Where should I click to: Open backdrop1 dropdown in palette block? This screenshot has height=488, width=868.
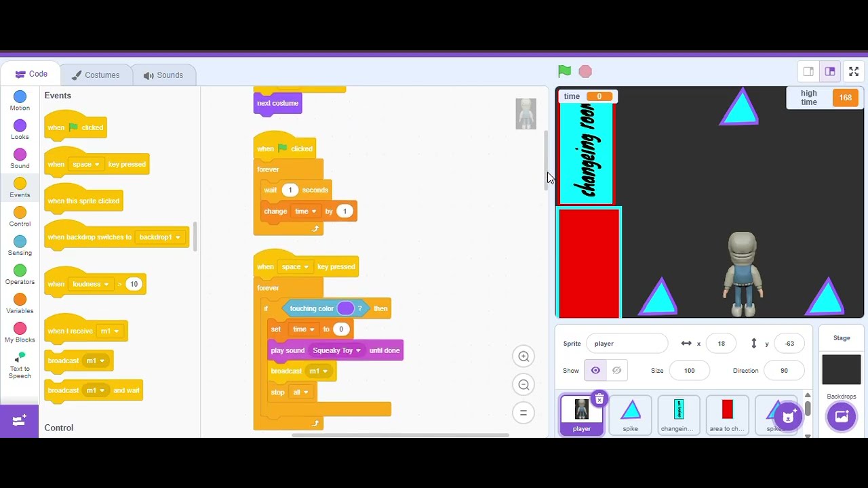tap(160, 237)
